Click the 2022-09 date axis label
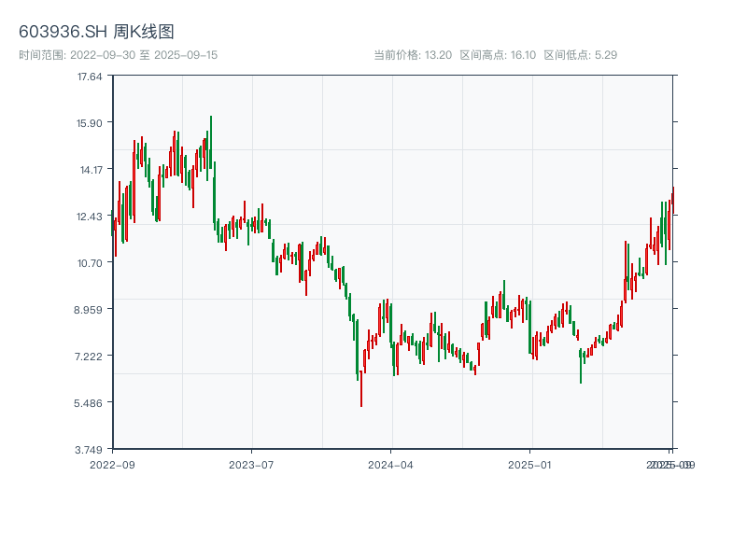 [x=112, y=464]
